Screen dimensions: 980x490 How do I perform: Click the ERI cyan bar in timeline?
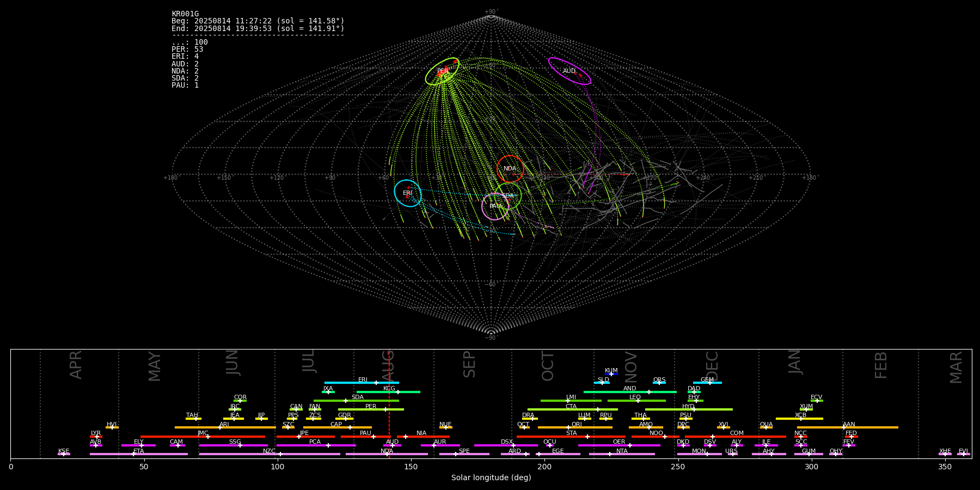click(362, 383)
